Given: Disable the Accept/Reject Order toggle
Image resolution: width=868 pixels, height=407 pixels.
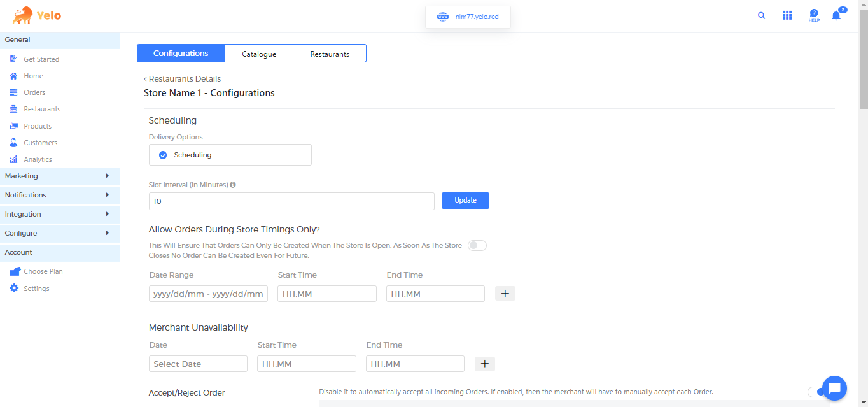Looking at the screenshot, I should tap(815, 392).
